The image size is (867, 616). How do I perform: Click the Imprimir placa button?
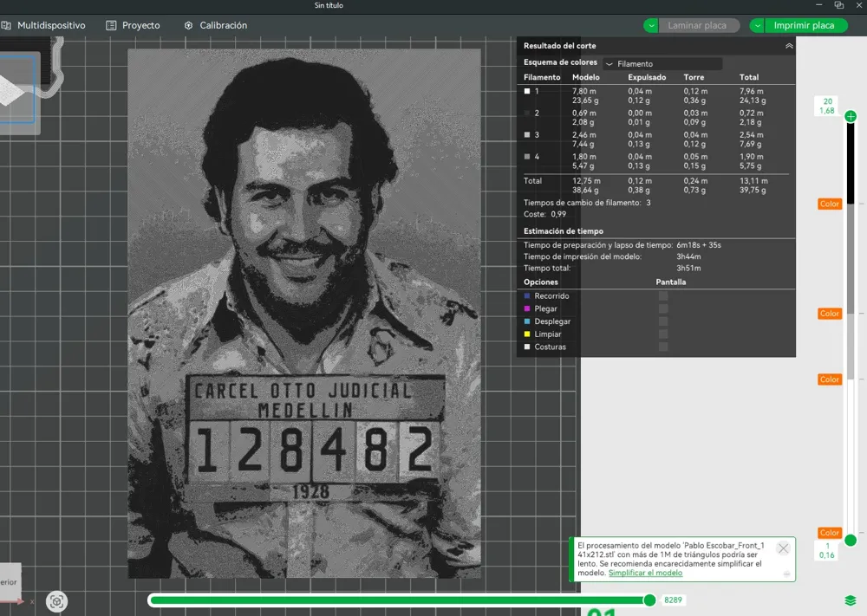[x=806, y=25]
